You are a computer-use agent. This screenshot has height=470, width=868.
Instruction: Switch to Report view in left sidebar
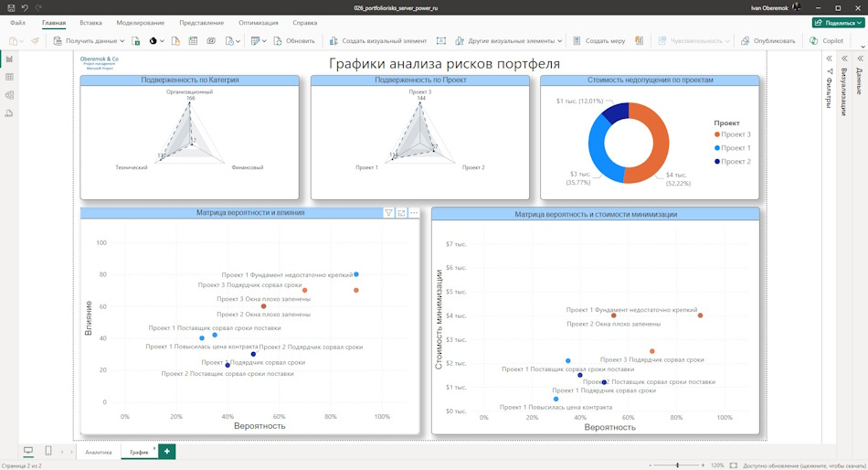click(x=9, y=59)
